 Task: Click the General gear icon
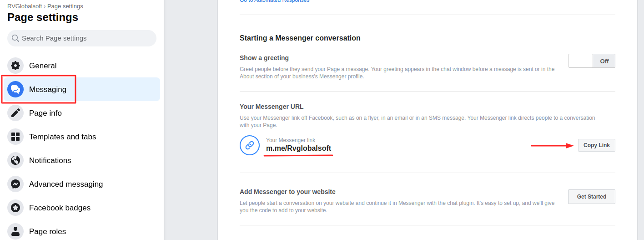15,66
